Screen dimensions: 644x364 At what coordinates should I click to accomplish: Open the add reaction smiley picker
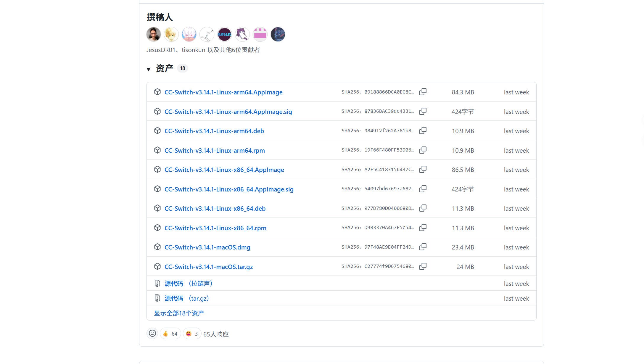click(152, 334)
